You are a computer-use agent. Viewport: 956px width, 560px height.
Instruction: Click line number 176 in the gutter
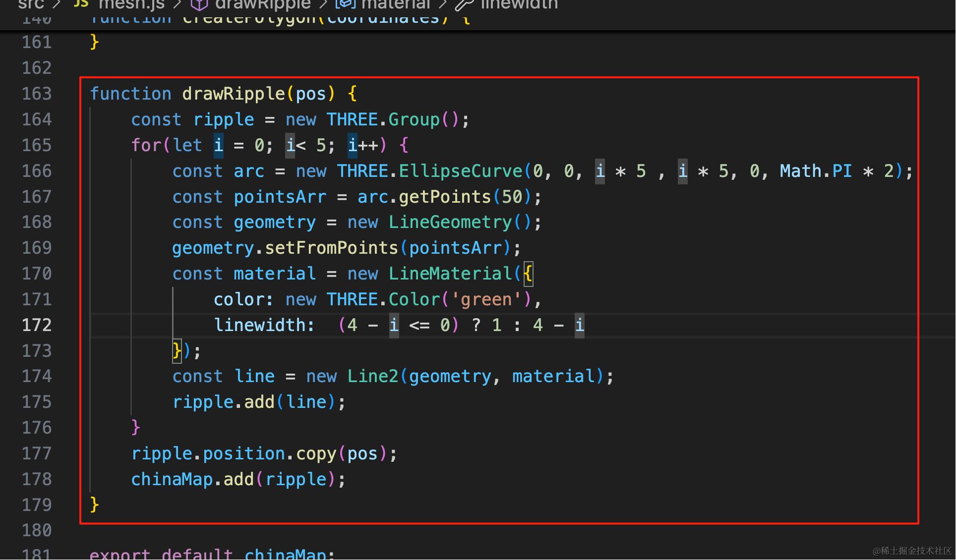[37, 428]
